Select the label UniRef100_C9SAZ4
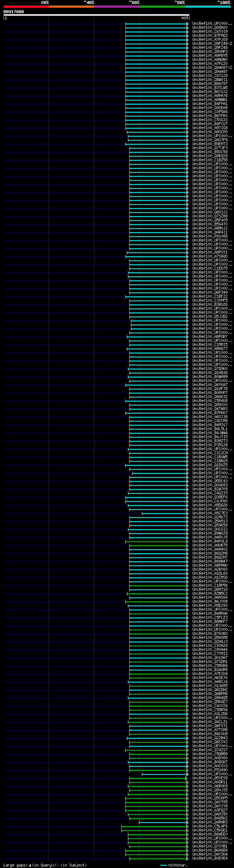 pos(210,646)
